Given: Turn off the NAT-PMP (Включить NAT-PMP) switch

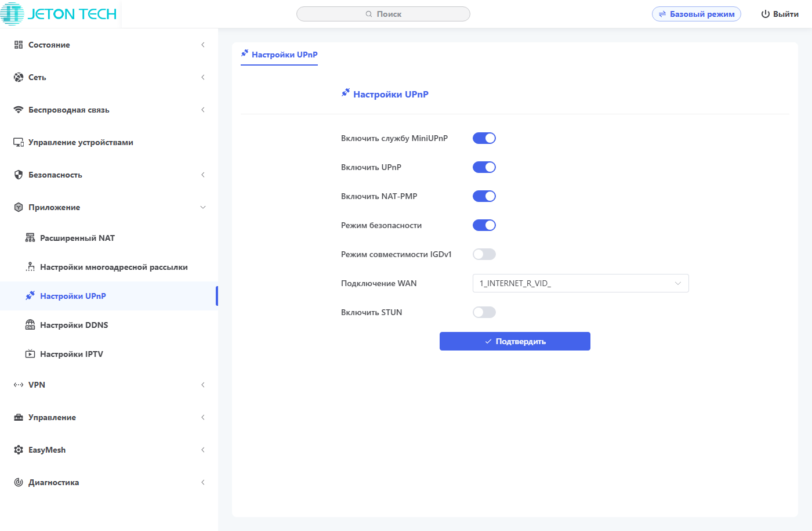Looking at the screenshot, I should 484,196.
